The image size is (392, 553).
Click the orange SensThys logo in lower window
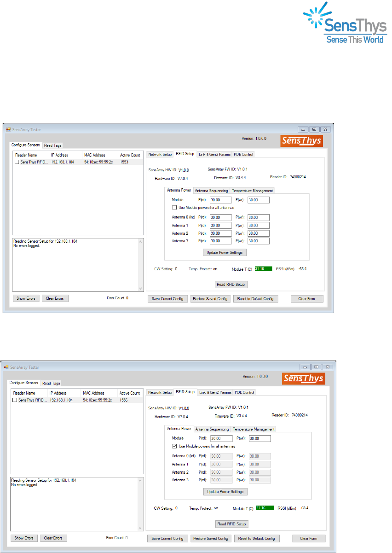click(x=303, y=379)
